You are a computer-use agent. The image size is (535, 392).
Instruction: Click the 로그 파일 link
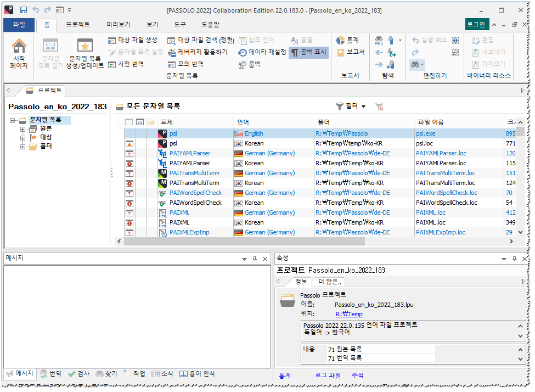pos(328,376)
